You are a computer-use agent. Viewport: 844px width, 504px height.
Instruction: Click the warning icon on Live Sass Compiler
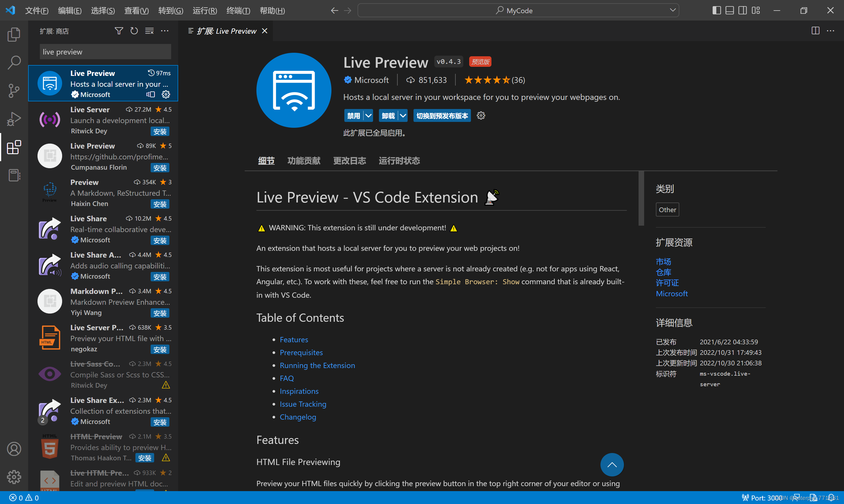tap(166, 385)
